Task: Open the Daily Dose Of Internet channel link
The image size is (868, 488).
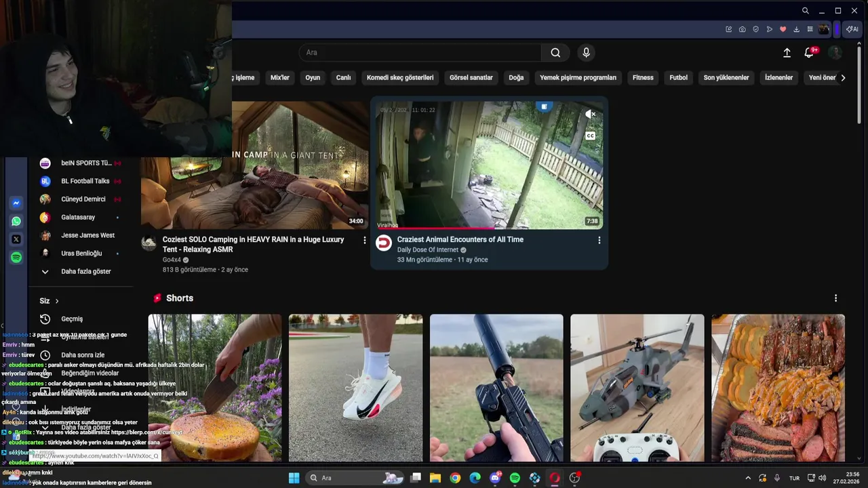Action: pos(428,250)
